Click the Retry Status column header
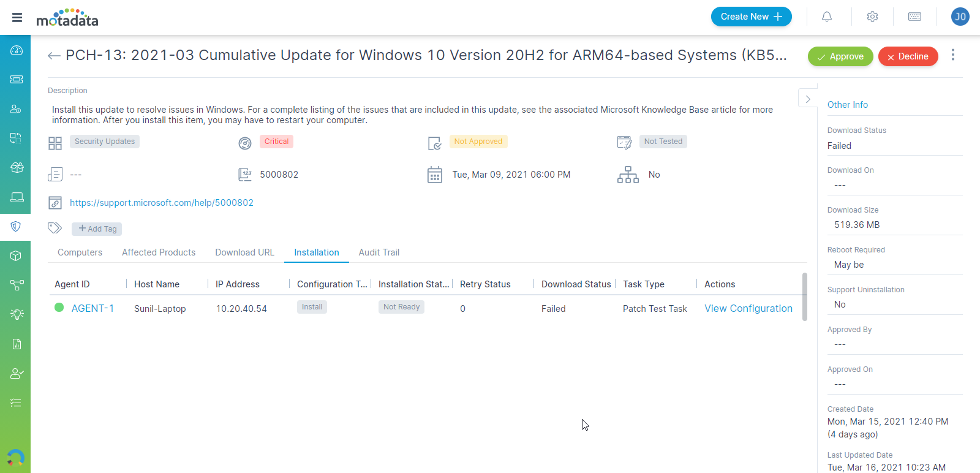 485,284
